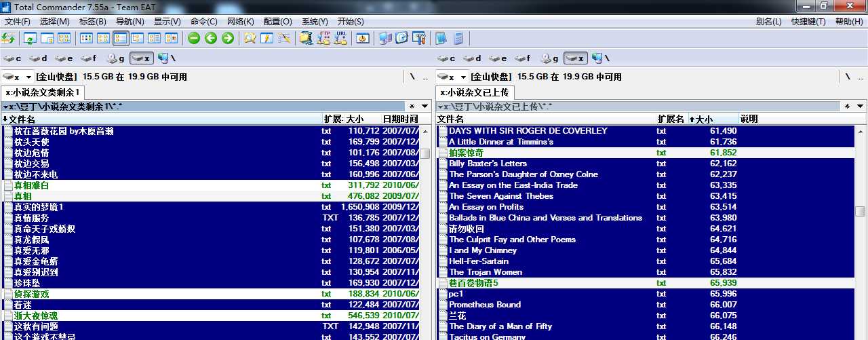Open file search magnifier icon

(x=250, y=38)
